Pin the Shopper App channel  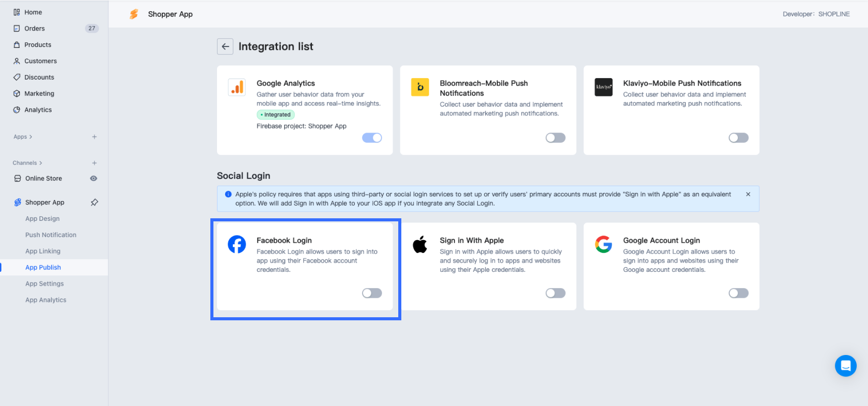(94, 202)
